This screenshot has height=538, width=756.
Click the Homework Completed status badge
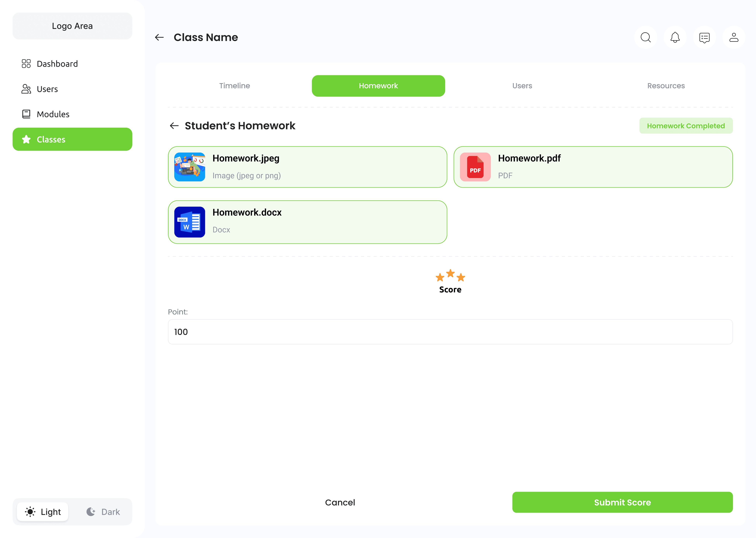pos(686,126)
